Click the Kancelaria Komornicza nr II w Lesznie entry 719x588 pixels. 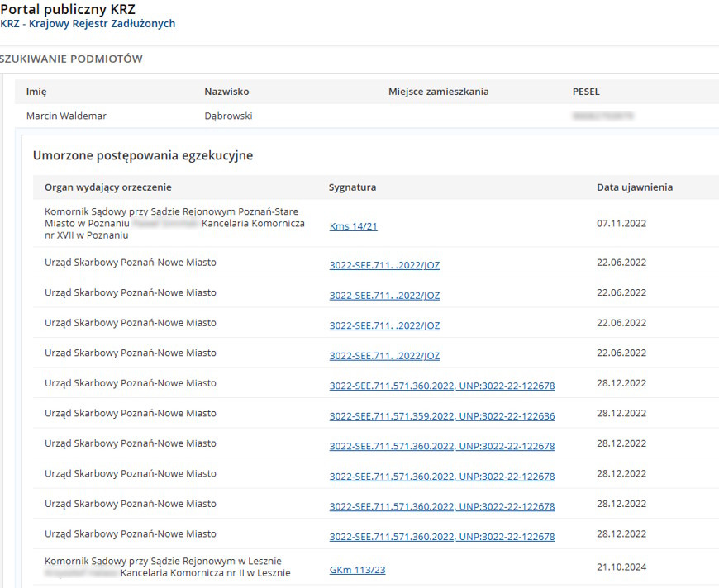click(x=205, y=573)
